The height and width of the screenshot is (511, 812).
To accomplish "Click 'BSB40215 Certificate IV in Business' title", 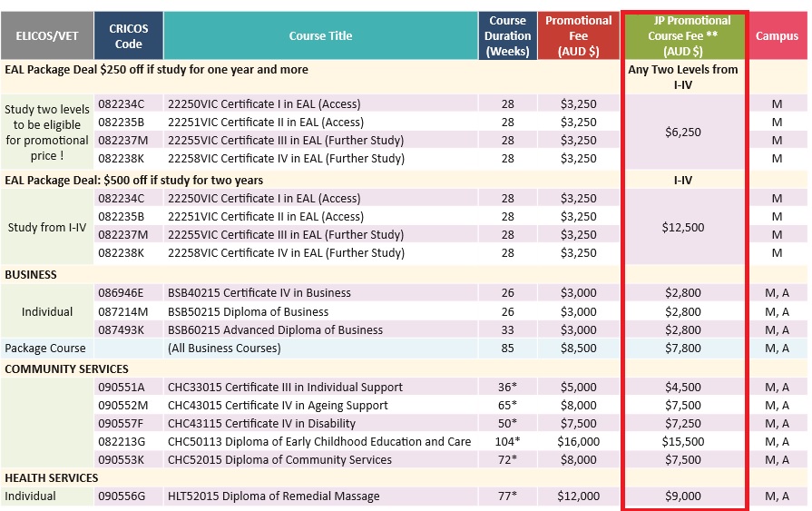I will click(x=259, y=293).
